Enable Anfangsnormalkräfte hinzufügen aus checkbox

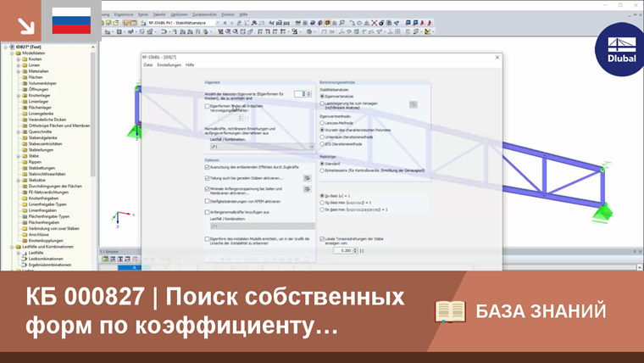[207, 213]
